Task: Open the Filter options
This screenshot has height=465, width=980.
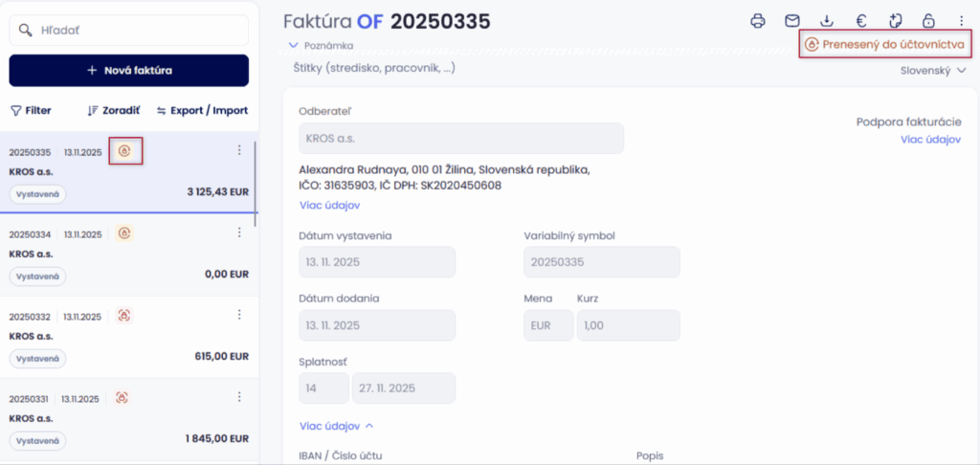Action: coord(31,110)
